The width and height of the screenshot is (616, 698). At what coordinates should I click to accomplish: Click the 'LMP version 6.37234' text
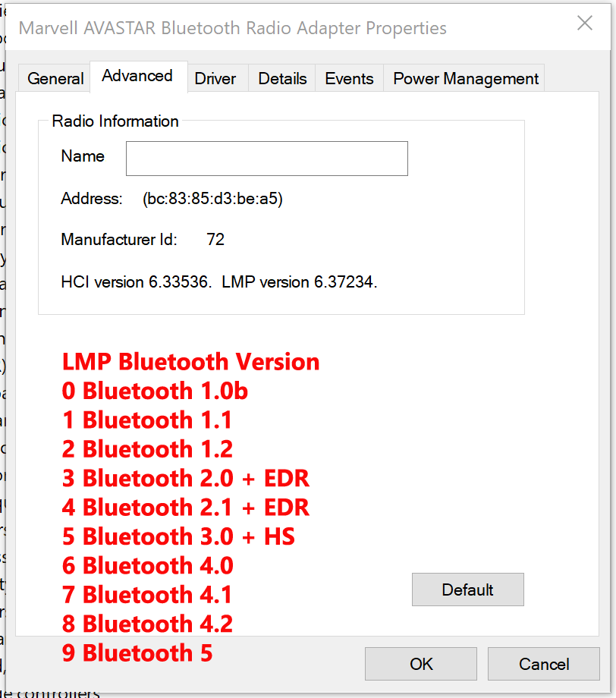click(300, 281)
